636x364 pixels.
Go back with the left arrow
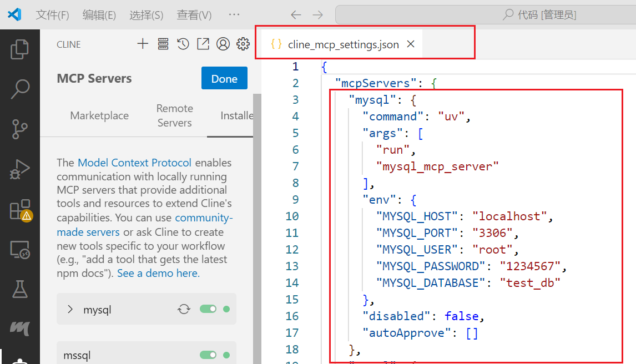[296, 15]
